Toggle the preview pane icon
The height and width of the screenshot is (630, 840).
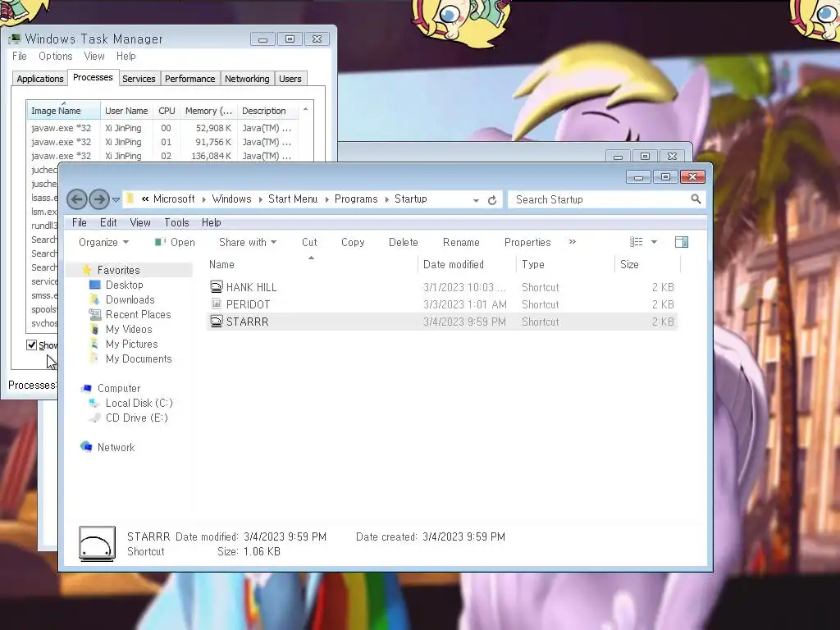pyautogui.click(x=682, y=242)
